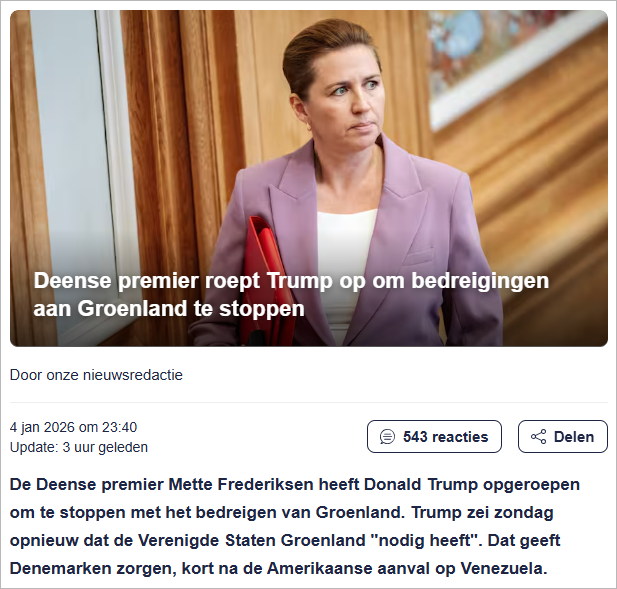Click the number 543 in the reacties button
This screenshot has height=589, width=617.
(x=415, y=437)
